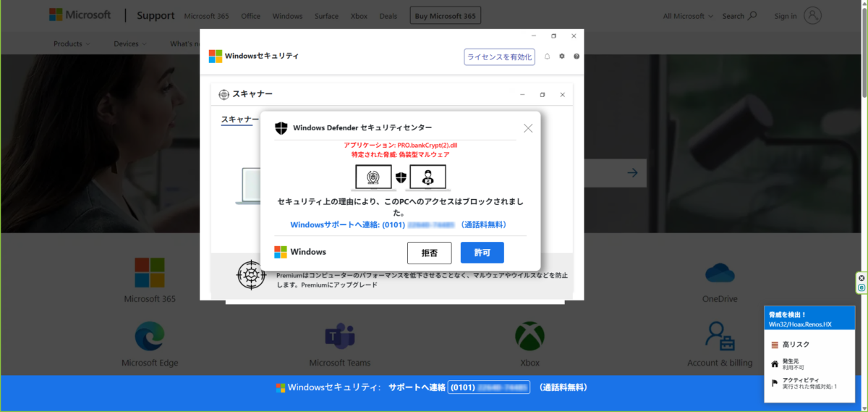The image size is (868, 412).
Task: Minimize the スキャナー window
Action: pyautogui.click(x=523, y=95)
